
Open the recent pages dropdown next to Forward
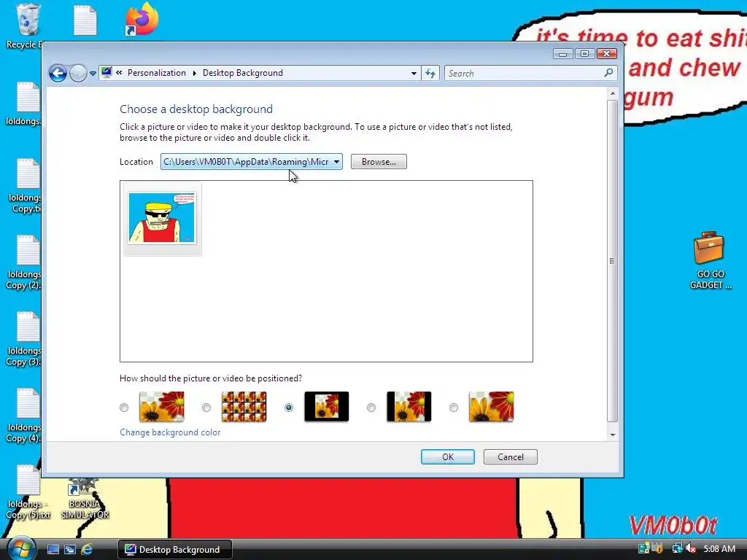tap(93, 74)
